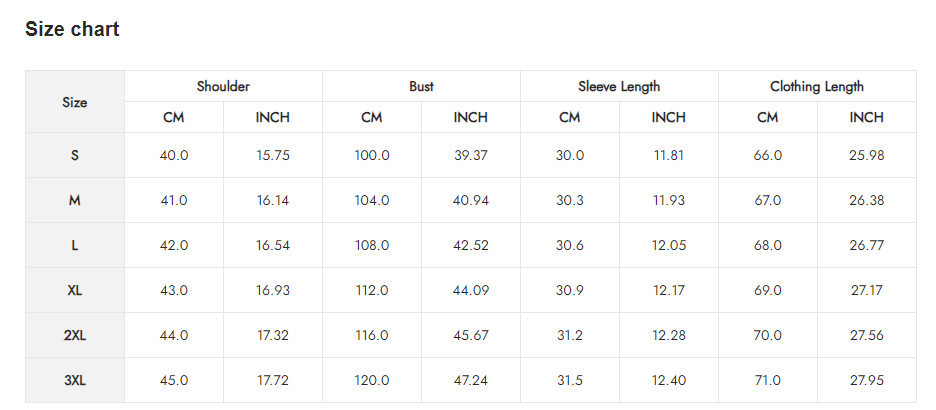The height and width of the screenshot is (410, 936).
Task: Click the Bust column header
Action: pyautogui.click(x=421, y=87)
